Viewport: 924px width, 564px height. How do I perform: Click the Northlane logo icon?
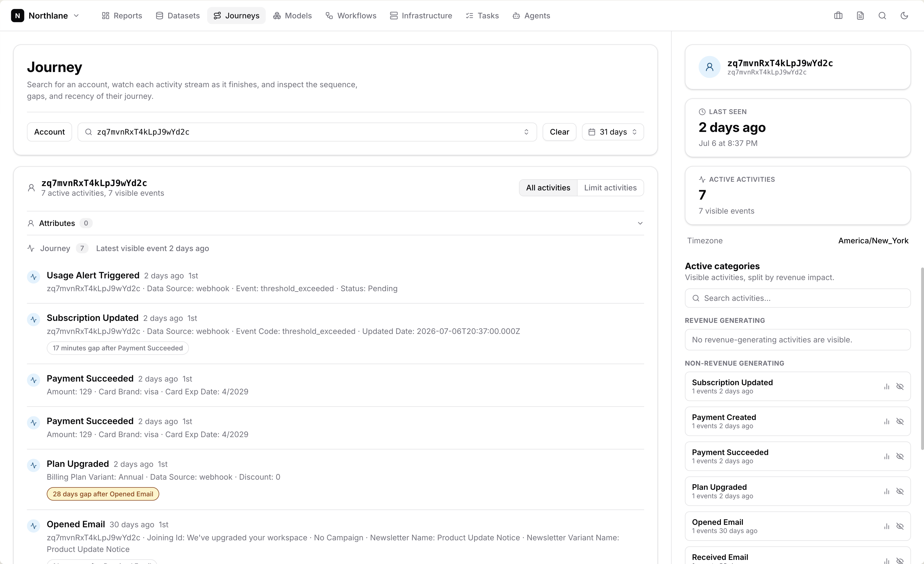17,16
